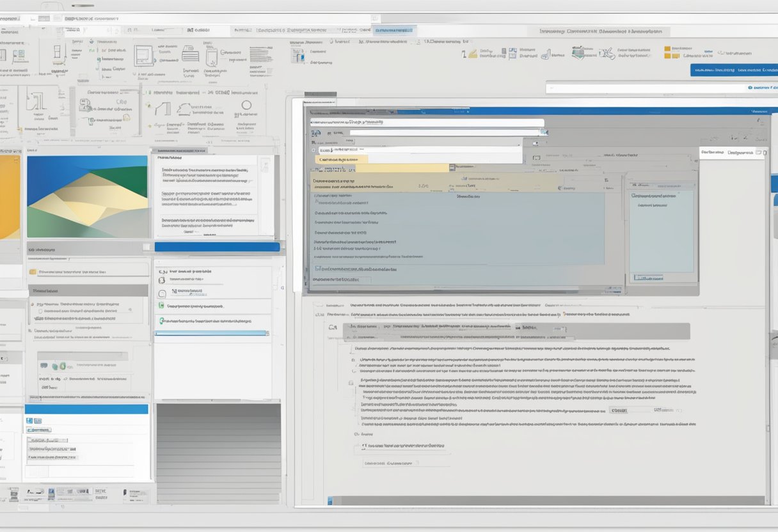Click the lined paragraph text icon in ribbon
The width and height of the screenshot is (778, 532).
(260, 54)
